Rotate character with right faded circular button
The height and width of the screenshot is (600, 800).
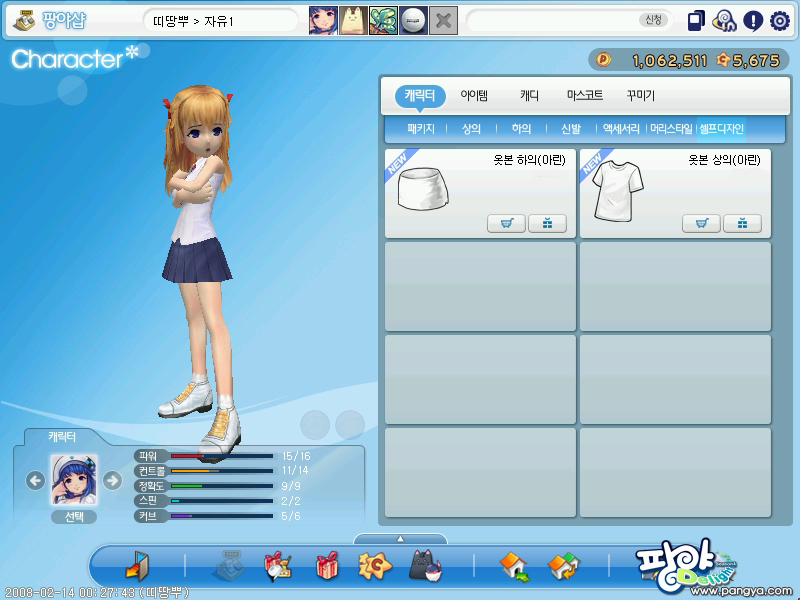350,425
